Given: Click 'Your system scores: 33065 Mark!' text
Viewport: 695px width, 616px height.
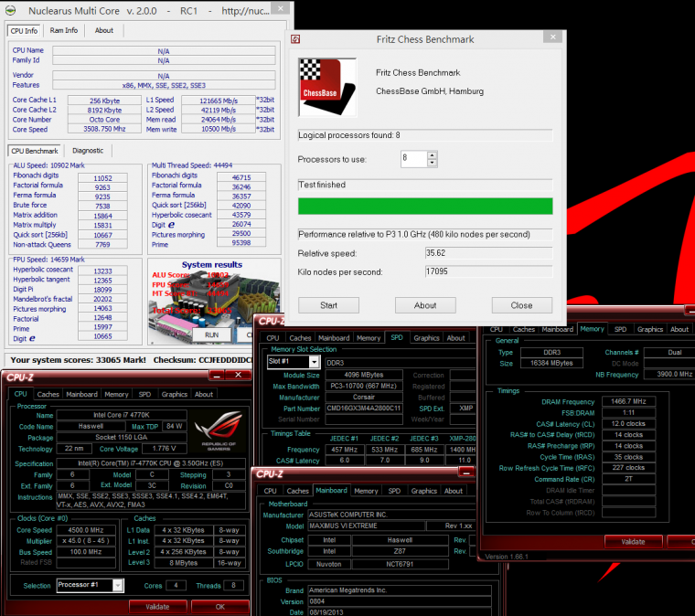Looking at the screenshot, I should click(x=79, y=360).
